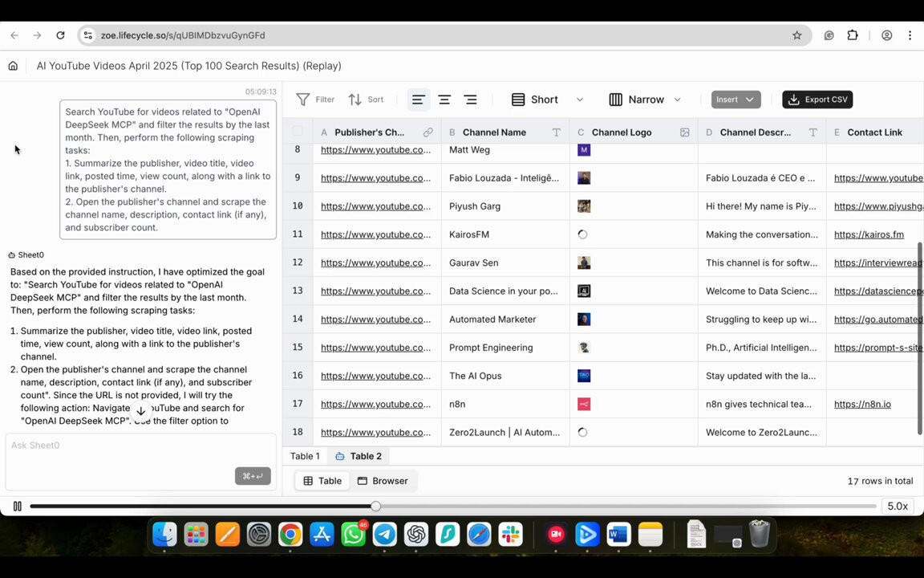
Task: Align table text center
Action: coord(444,100)
